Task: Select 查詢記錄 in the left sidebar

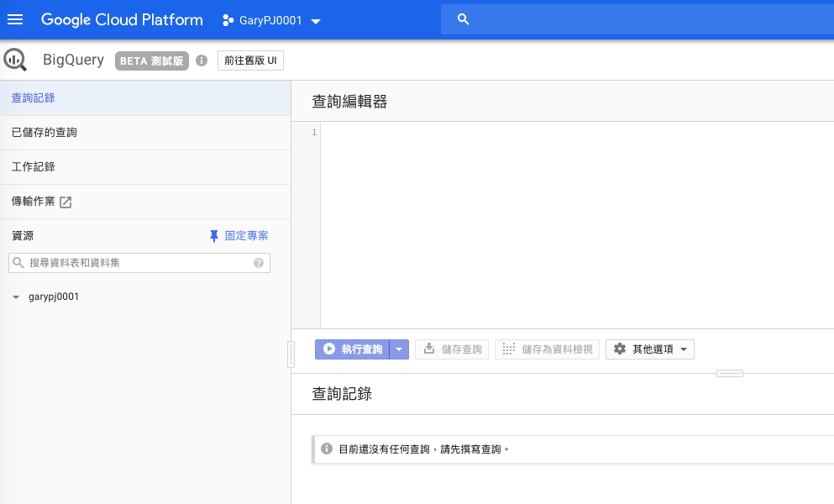Action: [x=145, y=98]
